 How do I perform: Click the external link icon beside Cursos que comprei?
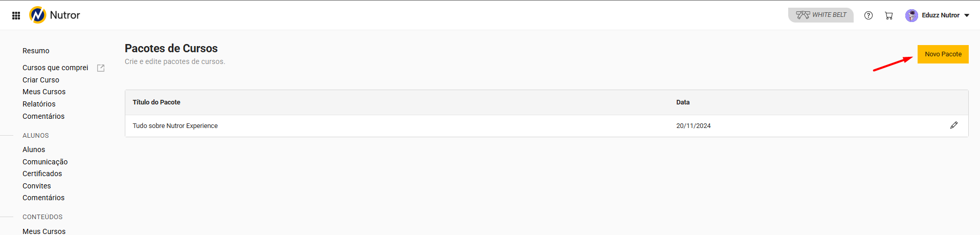[101, 68]
